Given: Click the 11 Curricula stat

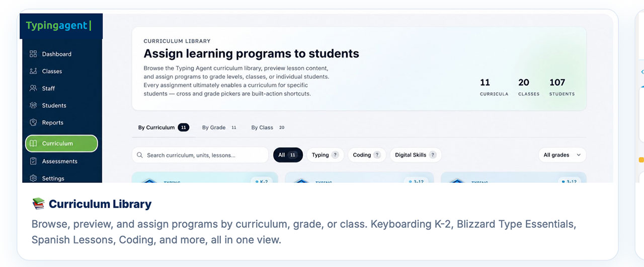Looking at the screenshot, I should 494,87.
